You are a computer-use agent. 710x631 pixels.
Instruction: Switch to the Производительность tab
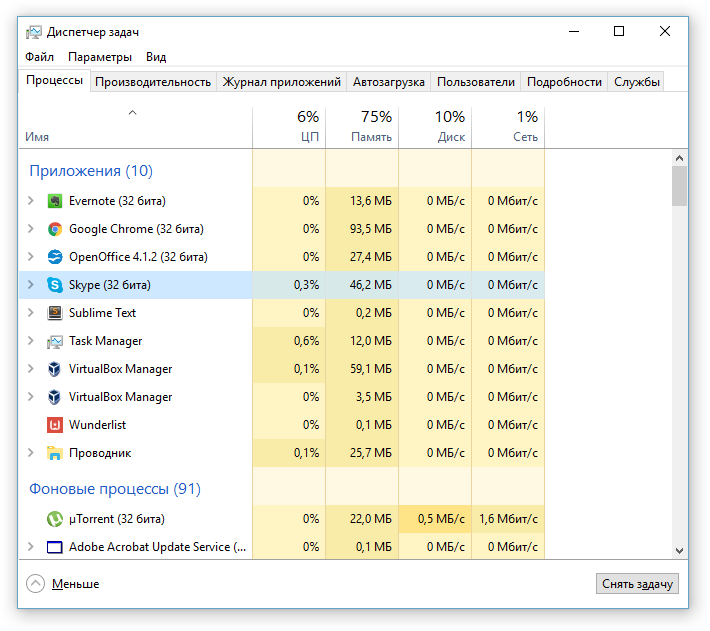tap(153, 82)
